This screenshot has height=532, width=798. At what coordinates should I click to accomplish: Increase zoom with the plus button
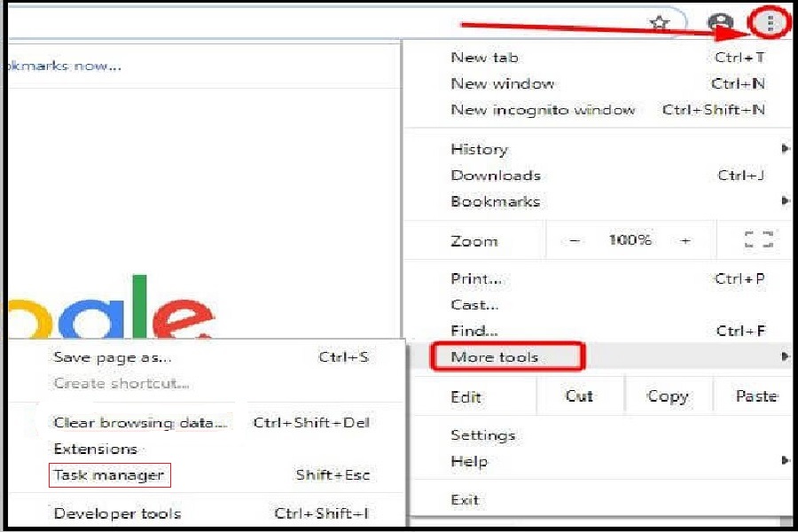click(x=685, y=240)
